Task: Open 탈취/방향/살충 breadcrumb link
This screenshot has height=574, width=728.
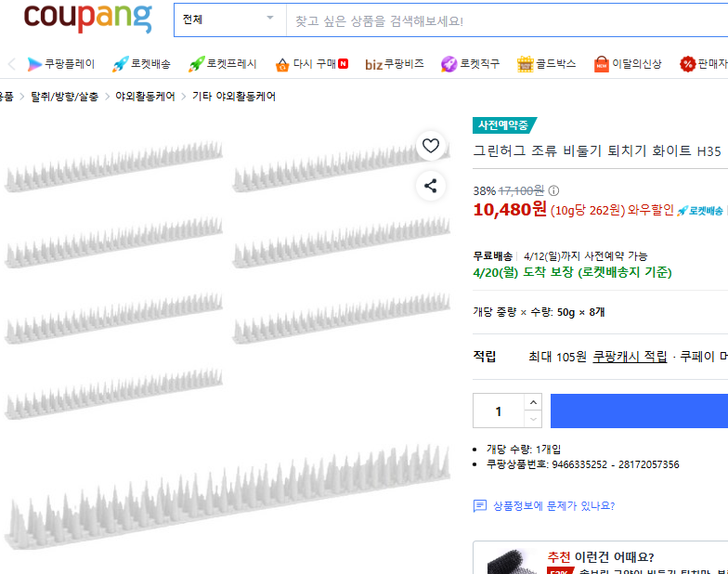Action: (65, 97)
